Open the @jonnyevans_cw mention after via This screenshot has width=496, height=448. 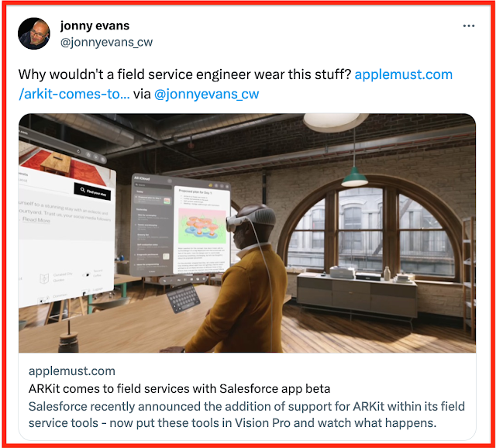(x=207, y=94)
